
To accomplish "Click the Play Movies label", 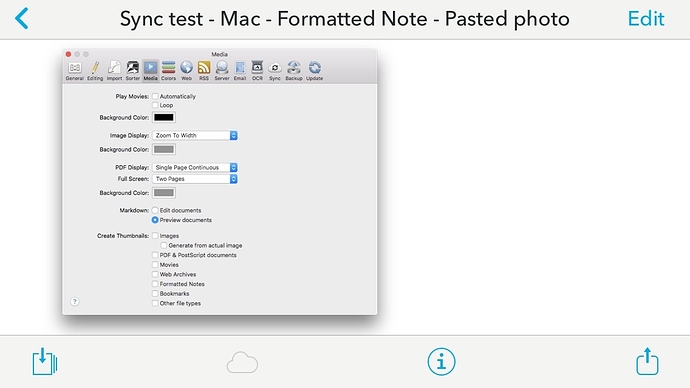I will coord(132,96).
